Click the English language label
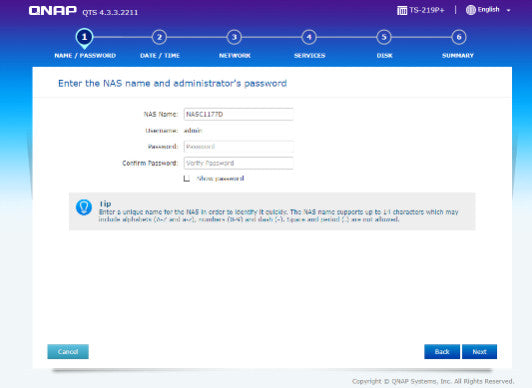 489,9
